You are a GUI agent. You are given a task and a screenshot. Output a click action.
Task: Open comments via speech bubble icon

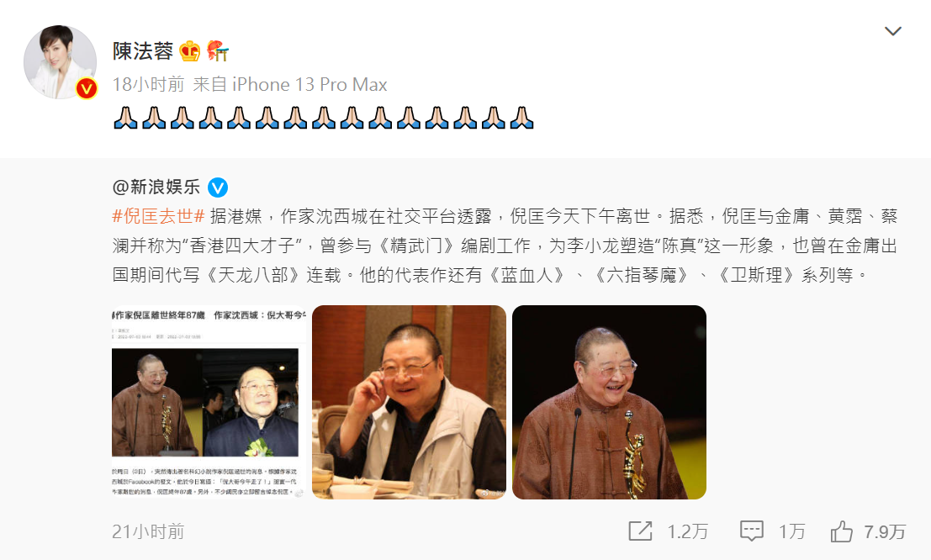click(x=751, y=531)
